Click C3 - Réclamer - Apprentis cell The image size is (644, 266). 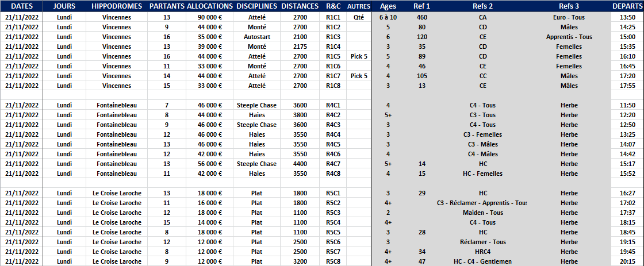[x=483, y=203]
